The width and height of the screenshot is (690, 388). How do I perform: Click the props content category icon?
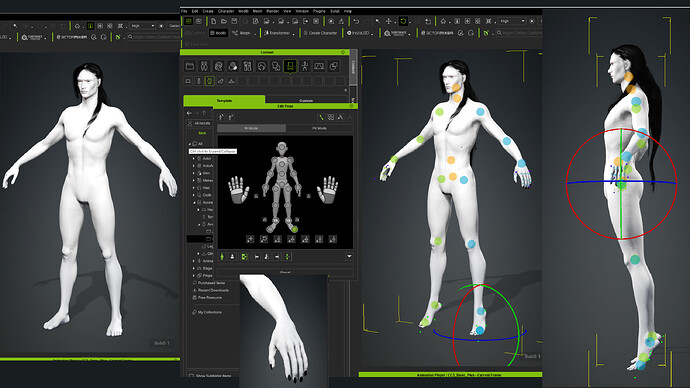(334, 66)
